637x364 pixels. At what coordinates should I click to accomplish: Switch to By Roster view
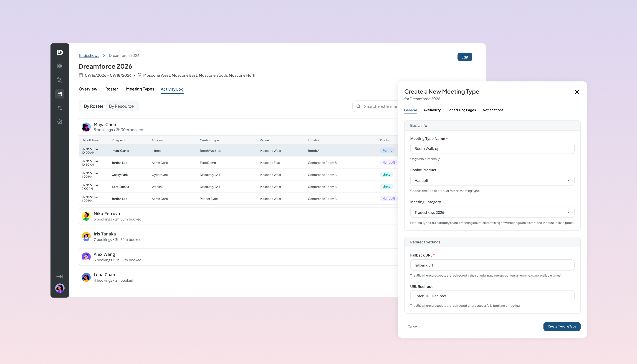(94, 106)
